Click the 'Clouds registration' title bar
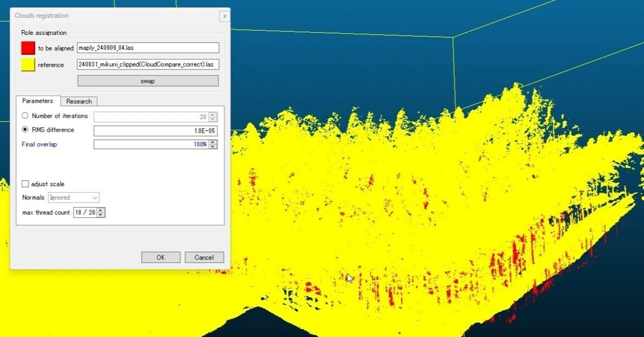Image resolution: width=644 pixels, height=337 pixels. pyautogui.click(x=120, y=16)
